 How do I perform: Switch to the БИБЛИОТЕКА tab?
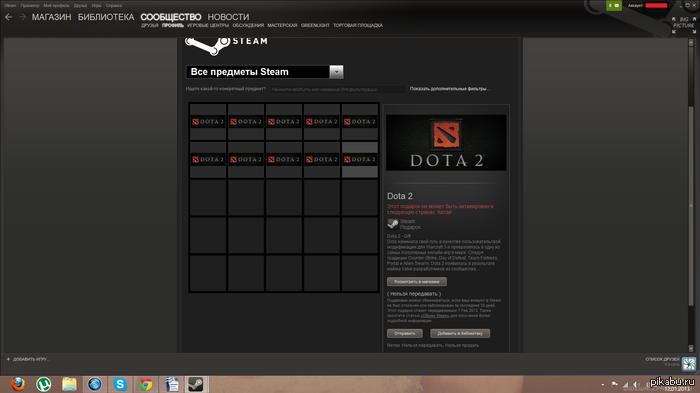[106, 17]
